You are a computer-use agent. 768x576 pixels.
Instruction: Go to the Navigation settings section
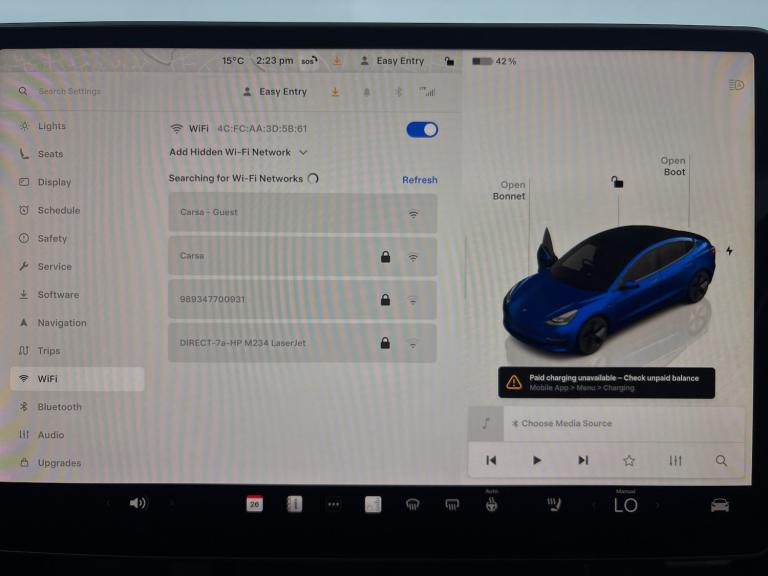point(61,323)
